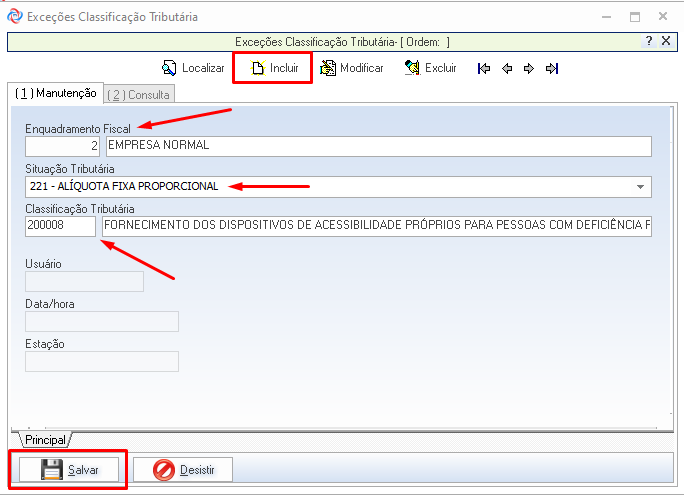This screenshot has width=684, height=495.
Task: Expand the Situação Tributária dropdown
Action: [x=640, y=187]
